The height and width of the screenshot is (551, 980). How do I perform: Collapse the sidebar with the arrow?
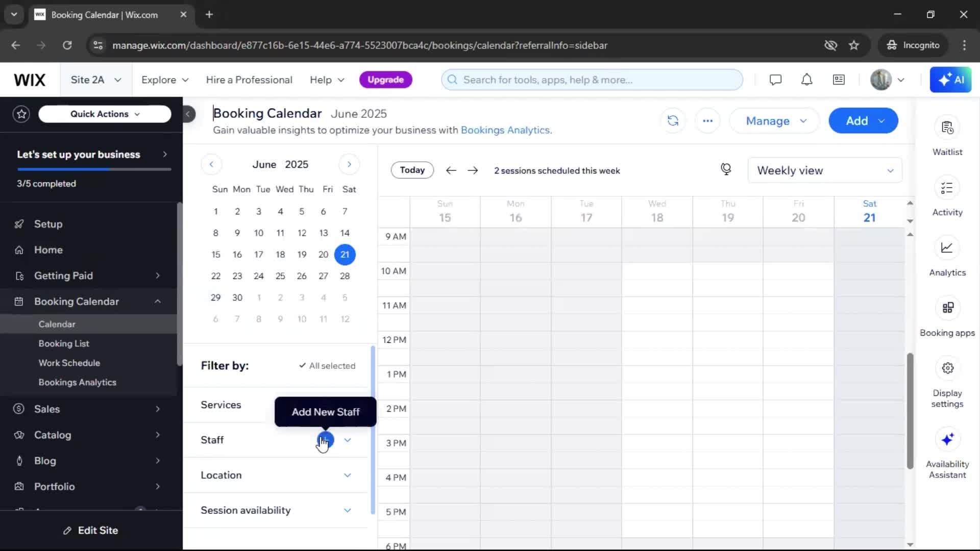point(188,114)
